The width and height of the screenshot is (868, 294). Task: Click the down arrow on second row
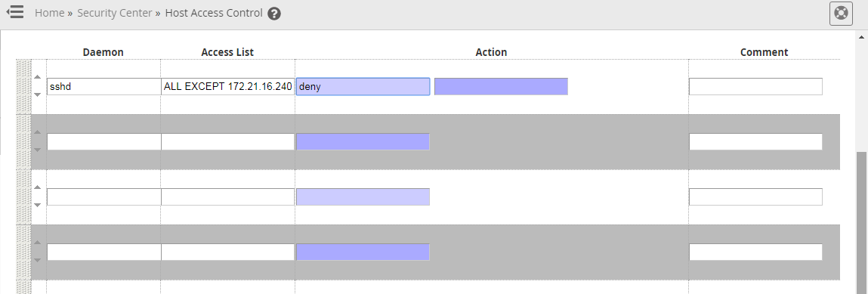(x=38, y=150)
